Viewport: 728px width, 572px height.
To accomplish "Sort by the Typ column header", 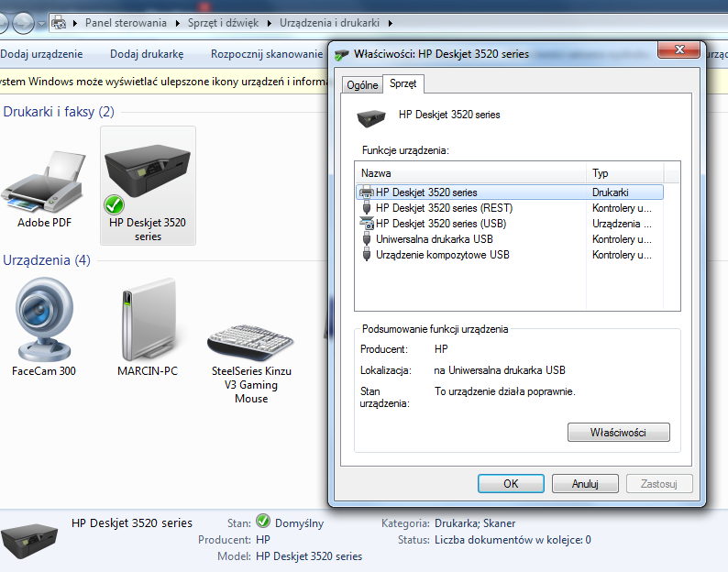I will tap(625, 173).
